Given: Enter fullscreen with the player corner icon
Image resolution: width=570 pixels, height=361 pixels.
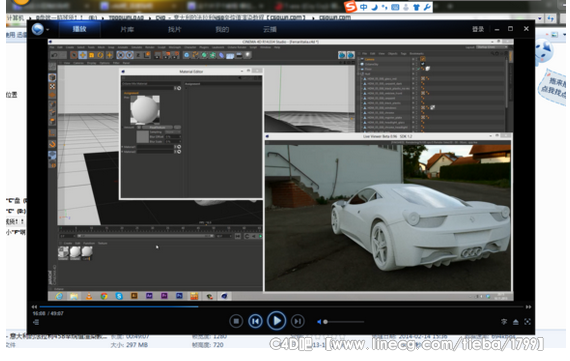Looking at the screenshot, I should point(527,322).
